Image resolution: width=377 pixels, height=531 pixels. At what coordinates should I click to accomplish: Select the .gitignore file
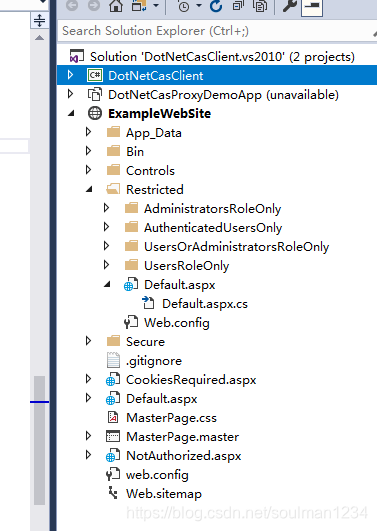click(154, 361)
